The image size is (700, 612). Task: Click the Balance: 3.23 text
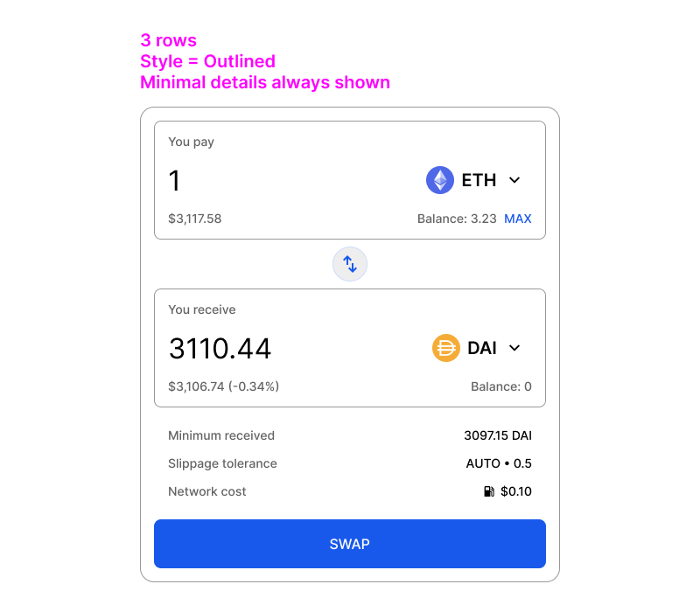pyautogui.click(x=457, y=219)
